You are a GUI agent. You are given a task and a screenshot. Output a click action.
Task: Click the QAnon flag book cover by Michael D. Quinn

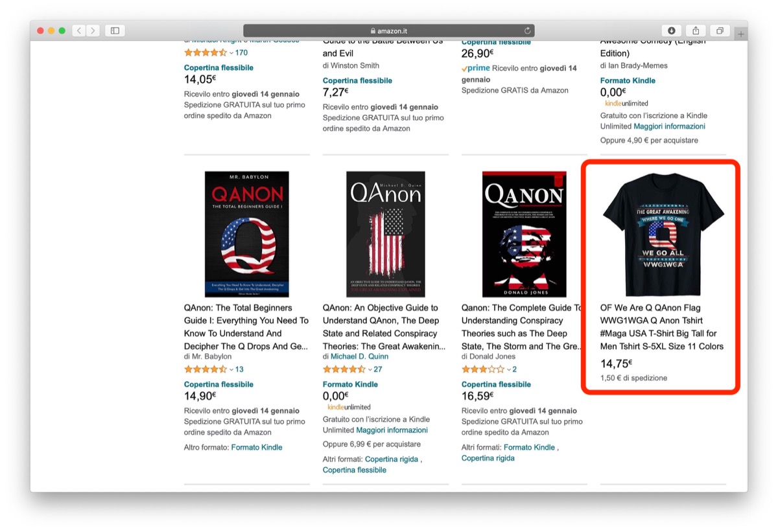pyautogui.click(x=384, y=233)
